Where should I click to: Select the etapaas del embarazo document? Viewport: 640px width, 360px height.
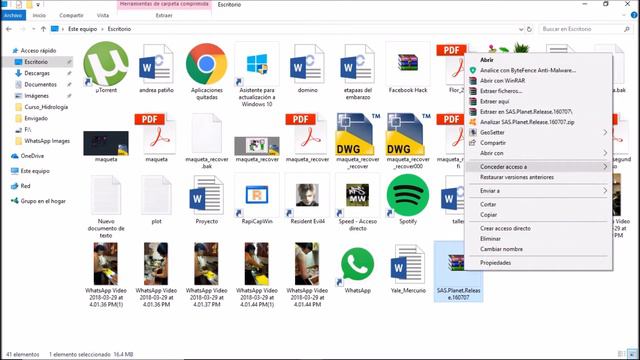[358, 64]
